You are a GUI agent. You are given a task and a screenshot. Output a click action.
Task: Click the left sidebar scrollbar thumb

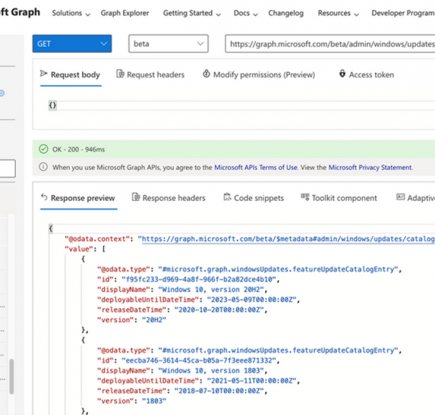coord(12,377)
